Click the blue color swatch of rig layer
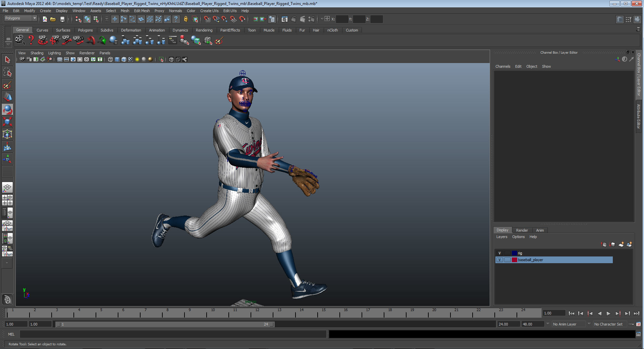 point(514,253)
